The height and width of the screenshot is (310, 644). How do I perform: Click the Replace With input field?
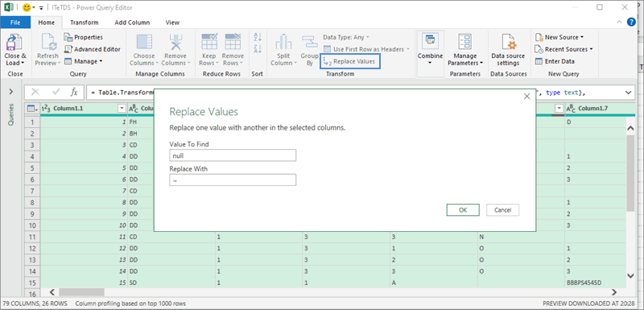click(x=233, y=180)
